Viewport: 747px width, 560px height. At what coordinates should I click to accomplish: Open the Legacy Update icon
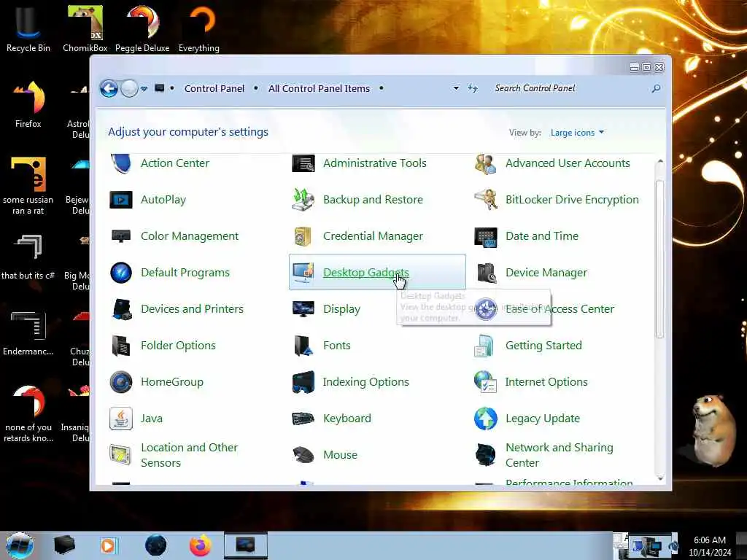point(485,419)
